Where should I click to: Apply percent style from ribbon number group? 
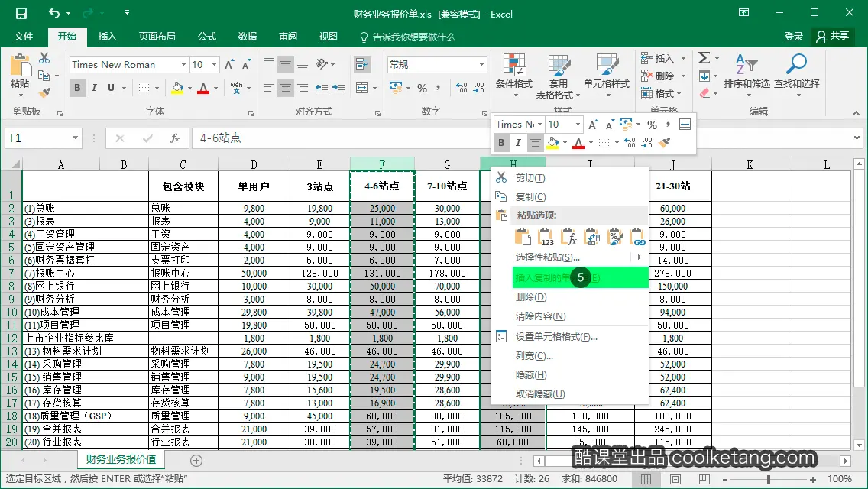[x=423, y=88]
